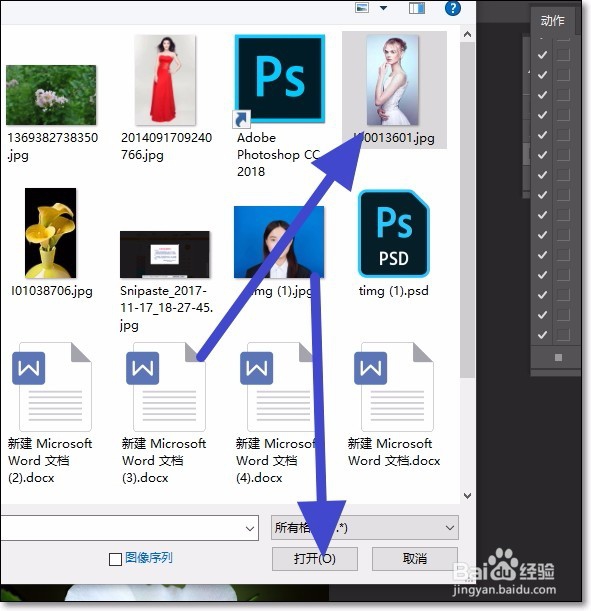Select the green flower photo 1369382738350.jpg
Image resolution: width=591 pixels, height=611 pixels.
[51, 95]
